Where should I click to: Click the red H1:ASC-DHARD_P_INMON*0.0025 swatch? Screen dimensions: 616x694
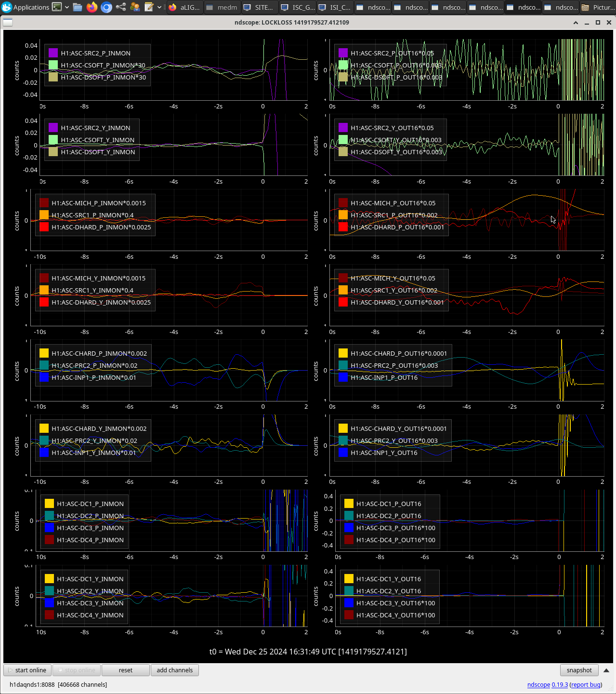[x=44, y=227]
